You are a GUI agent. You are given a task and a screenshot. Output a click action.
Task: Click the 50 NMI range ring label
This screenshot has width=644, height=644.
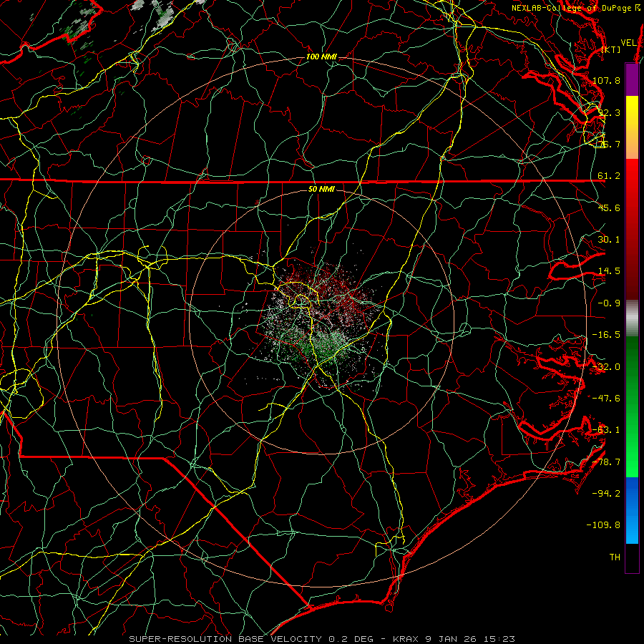321,190
